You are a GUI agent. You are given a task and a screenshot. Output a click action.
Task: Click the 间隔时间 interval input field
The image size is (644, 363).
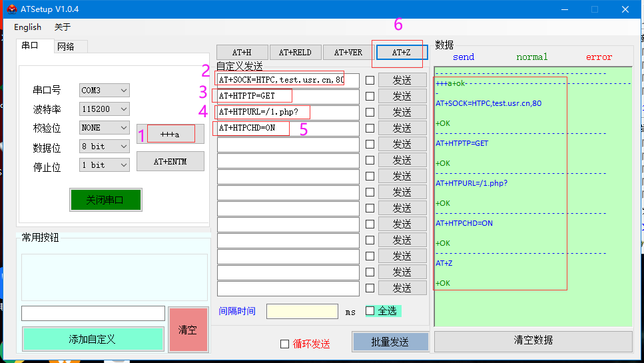(302, 311)
